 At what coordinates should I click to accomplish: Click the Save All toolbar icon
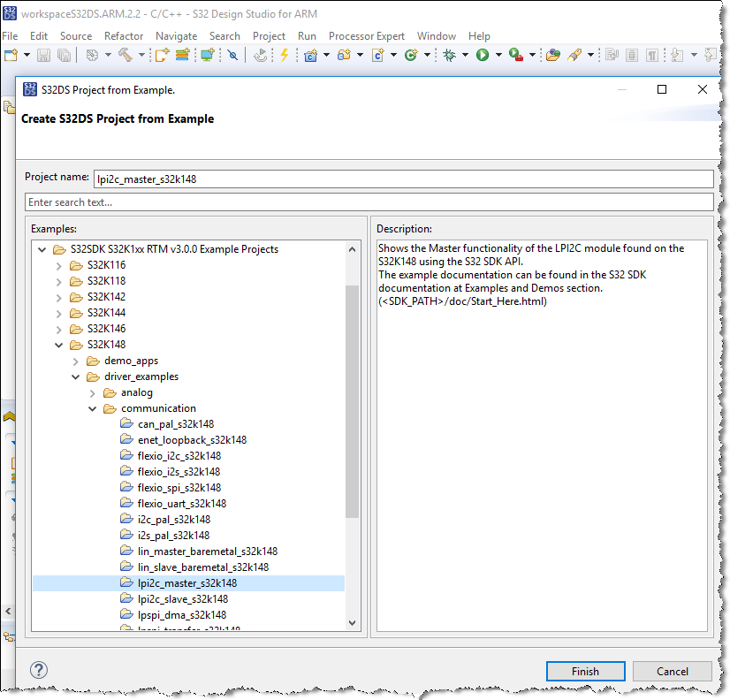point(64,56)
